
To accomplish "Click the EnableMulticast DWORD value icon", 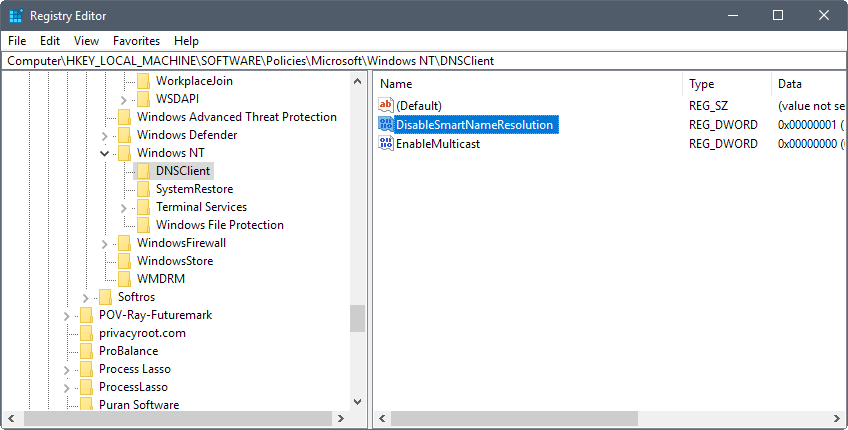I will [x=386, y=143].
